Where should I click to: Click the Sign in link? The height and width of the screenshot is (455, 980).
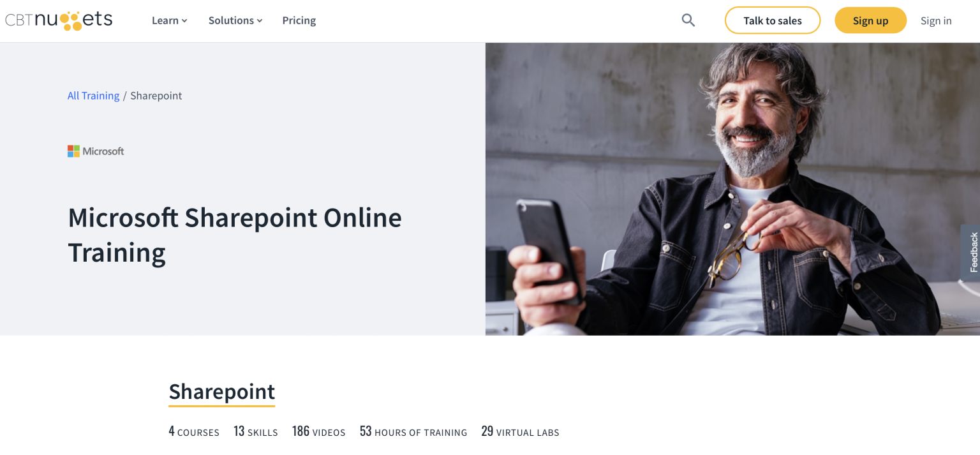point(936,20)
